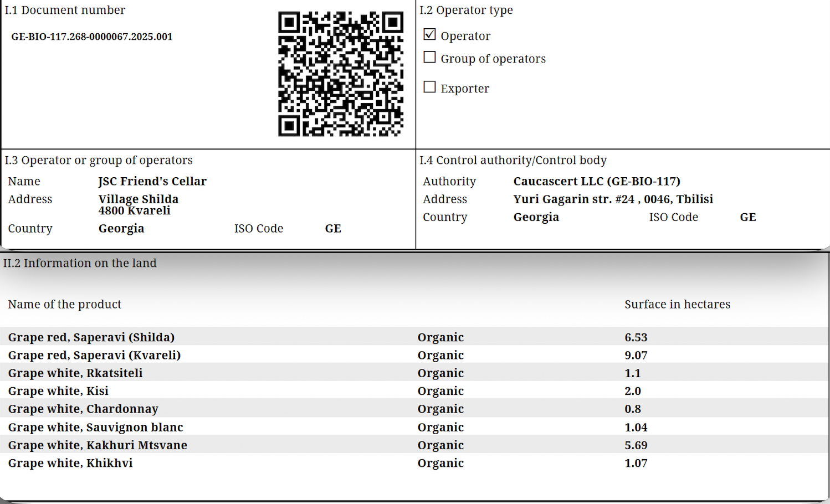This screenshot has width=830, height=504.
Task: Select the Grape white, Kakhuri Mtsvane row
Action: 98,445
